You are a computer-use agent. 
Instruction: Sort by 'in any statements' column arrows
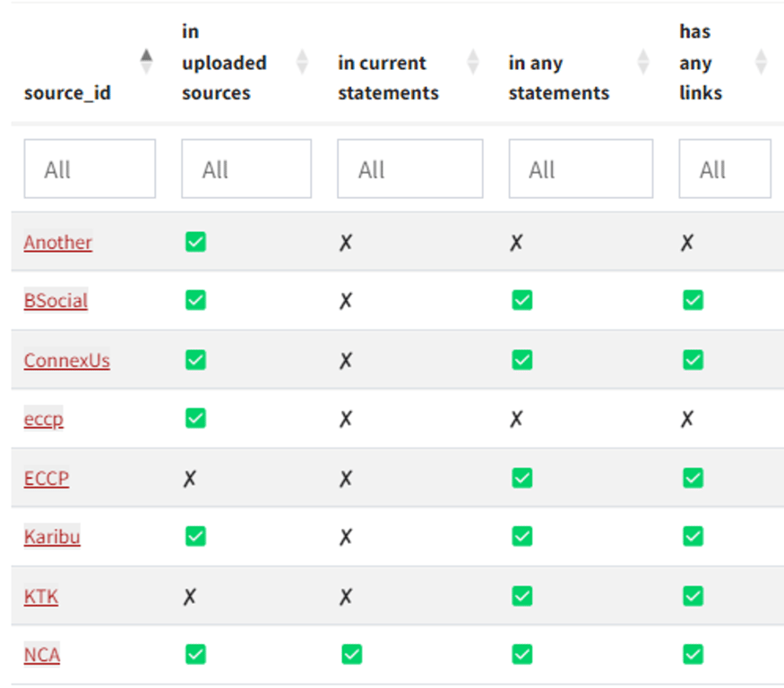[643, 62]
